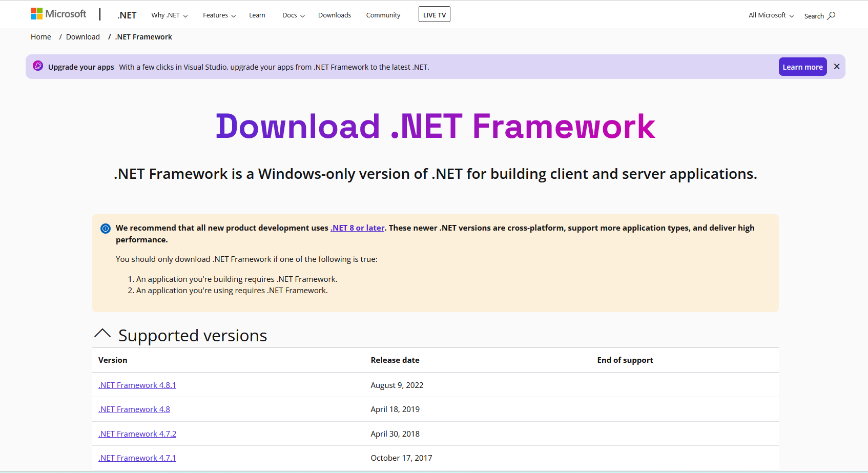868x473 pixels.
Task: Click the Download .NET Framework heading
Action: pos(436,127)
